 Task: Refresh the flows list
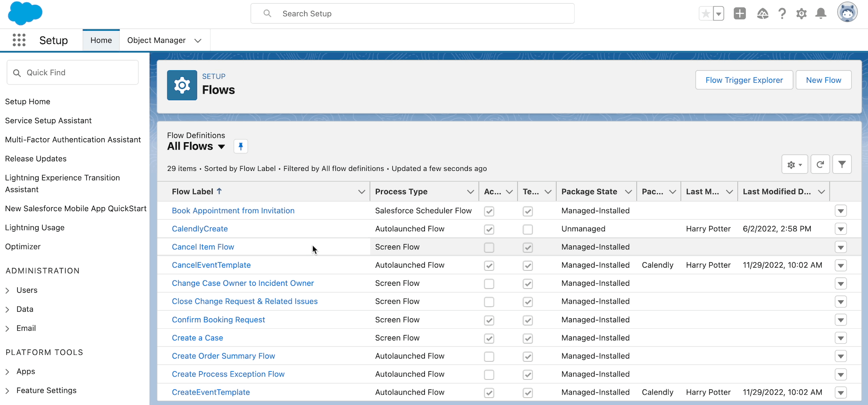click(820, 165)
